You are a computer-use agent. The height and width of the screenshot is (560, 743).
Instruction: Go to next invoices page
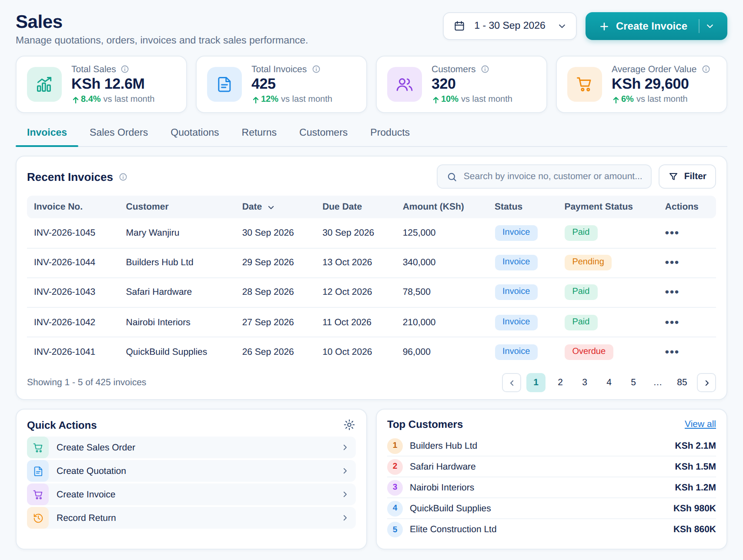pyautogui.click(x=706, y=383)
